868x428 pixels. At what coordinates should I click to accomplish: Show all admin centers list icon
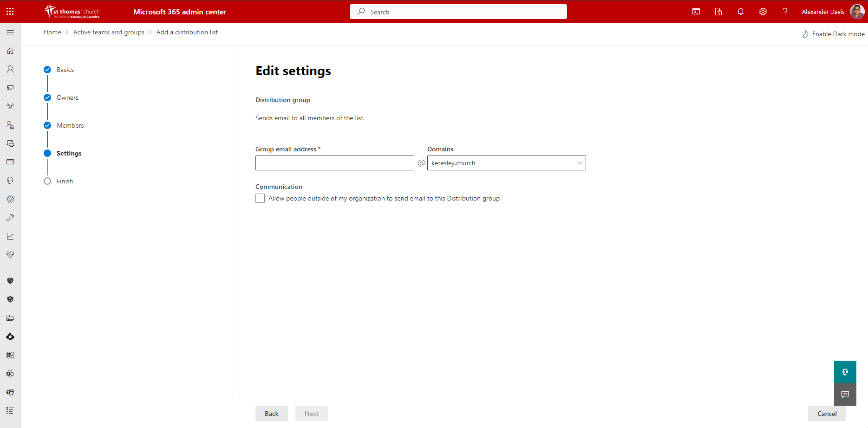click(10, 411)
